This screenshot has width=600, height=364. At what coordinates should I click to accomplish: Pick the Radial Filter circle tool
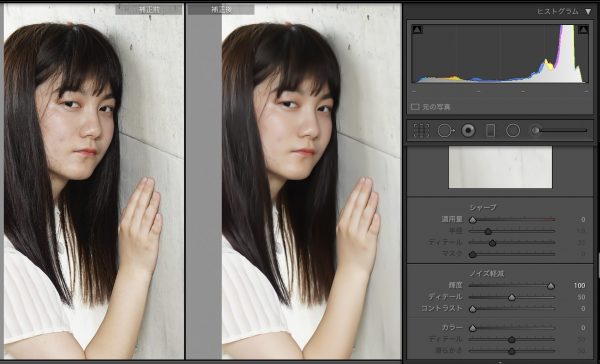(513, 131)
